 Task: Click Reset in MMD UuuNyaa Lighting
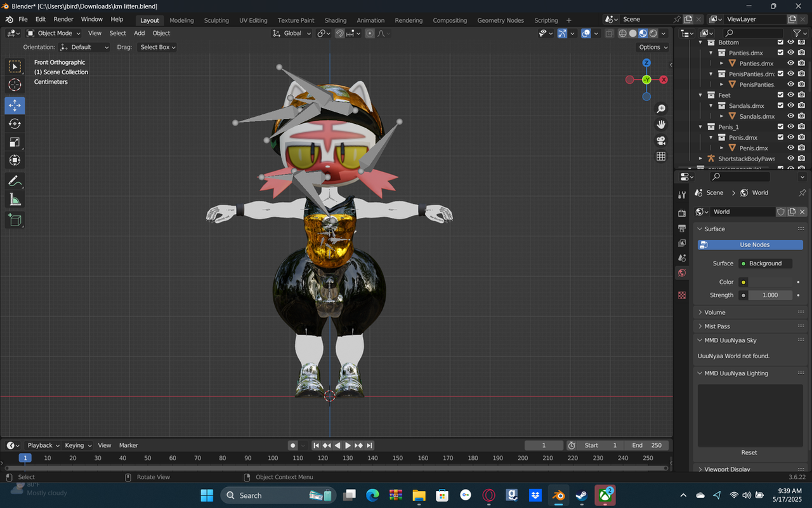click(x=749, y=452)
